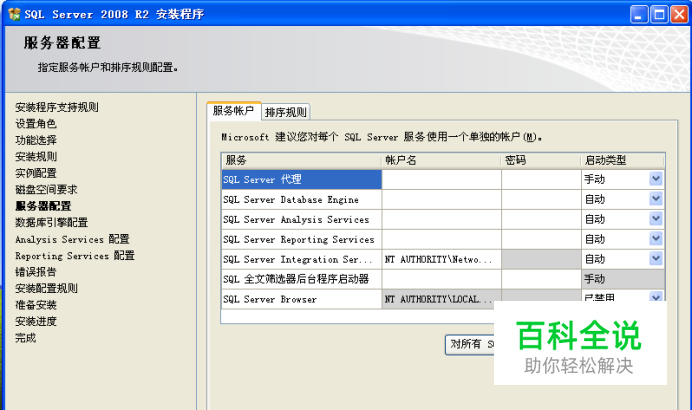Click 磁盘空间要求 in the step list
Image resolution: width=692 pixels, height=410 pixels.
[46, 190]
